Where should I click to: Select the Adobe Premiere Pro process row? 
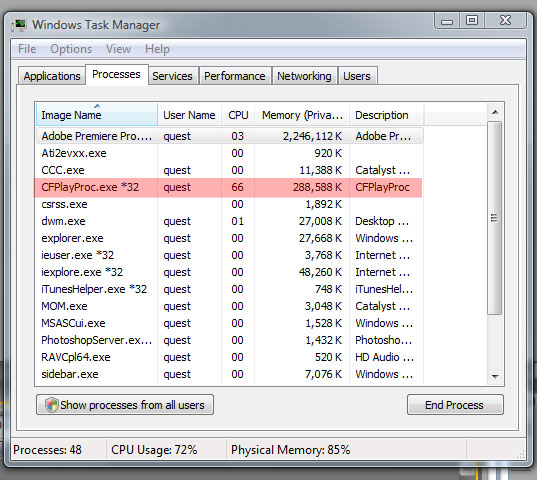[228, 136]
